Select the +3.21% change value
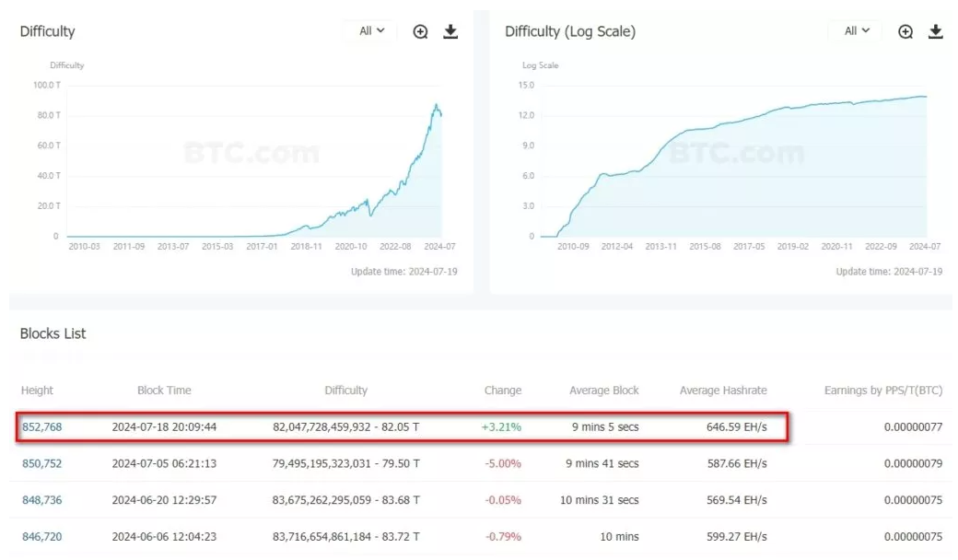This screenshot has height=560, width=958. click(501, 427)
